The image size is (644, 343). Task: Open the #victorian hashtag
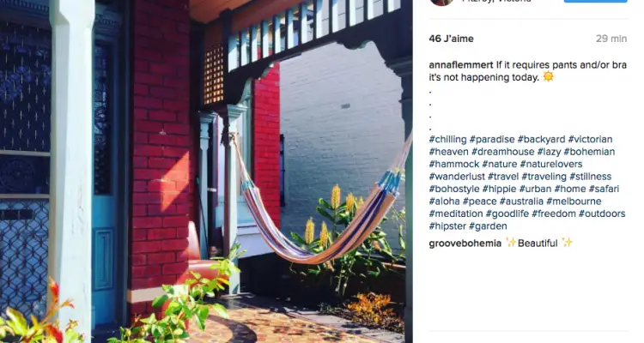[590, 139]
